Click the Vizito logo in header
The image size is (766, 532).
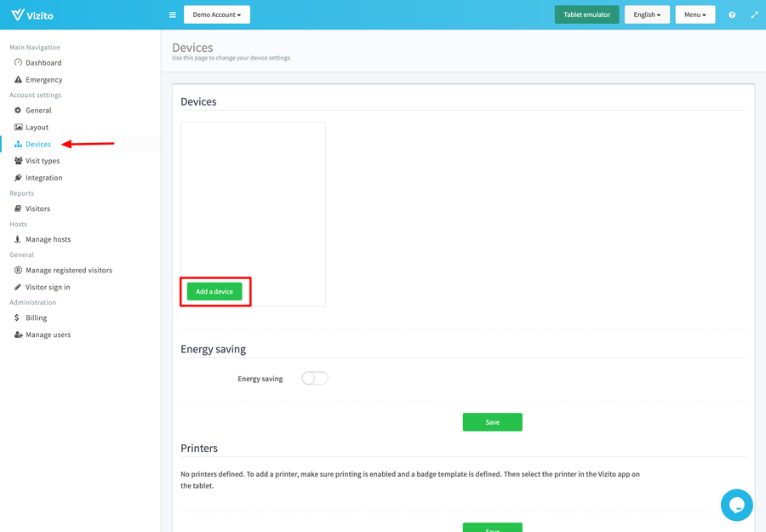coord(34,14)
